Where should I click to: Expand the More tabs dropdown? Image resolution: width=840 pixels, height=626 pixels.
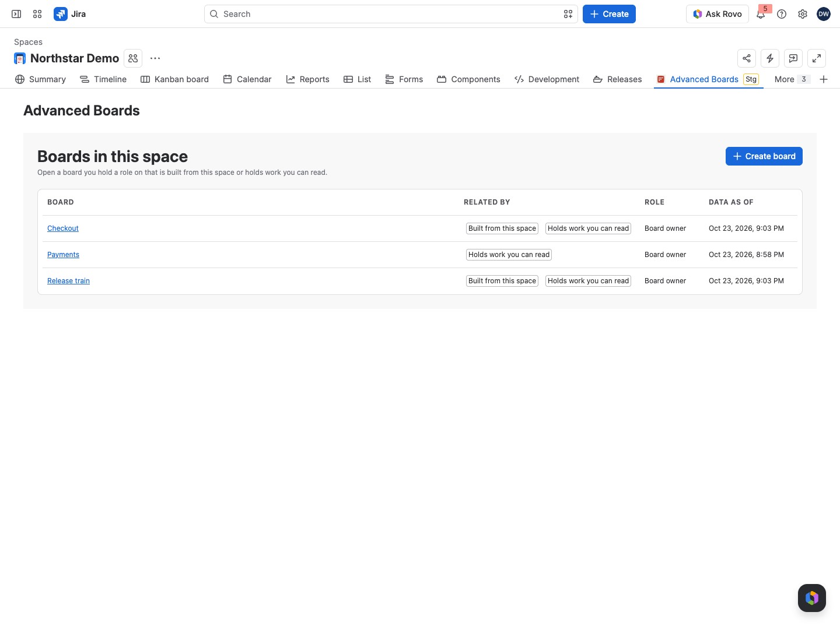pyautogui.click(x=792, y=79)
